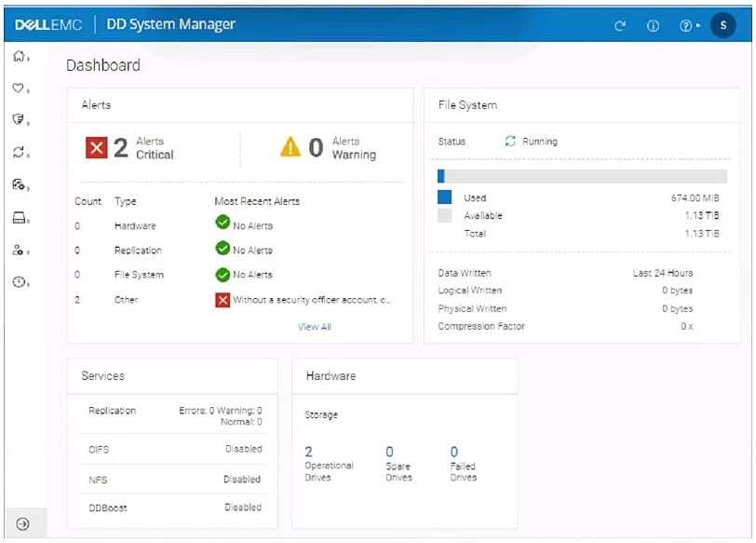This screenshot has height=543, width=756.
Task: Click the yellow Warning alerts triangle
Action: (x=291, y=148)
